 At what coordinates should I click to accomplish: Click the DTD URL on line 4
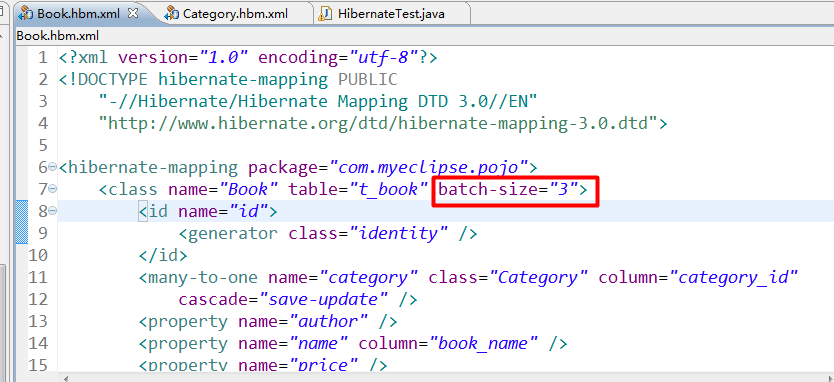379,123
